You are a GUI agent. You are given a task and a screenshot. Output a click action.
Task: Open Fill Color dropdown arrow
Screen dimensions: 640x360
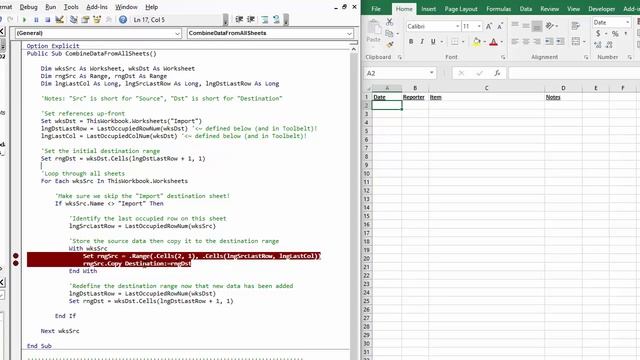[484, 42]
